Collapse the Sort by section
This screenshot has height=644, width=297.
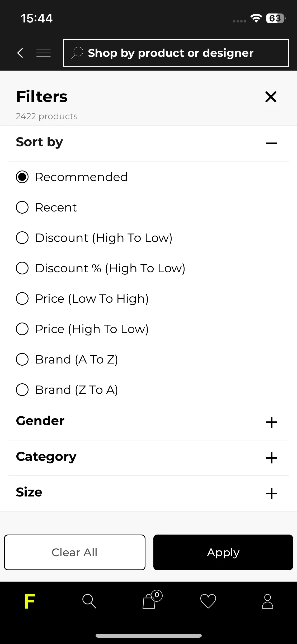tap(272, 143)
